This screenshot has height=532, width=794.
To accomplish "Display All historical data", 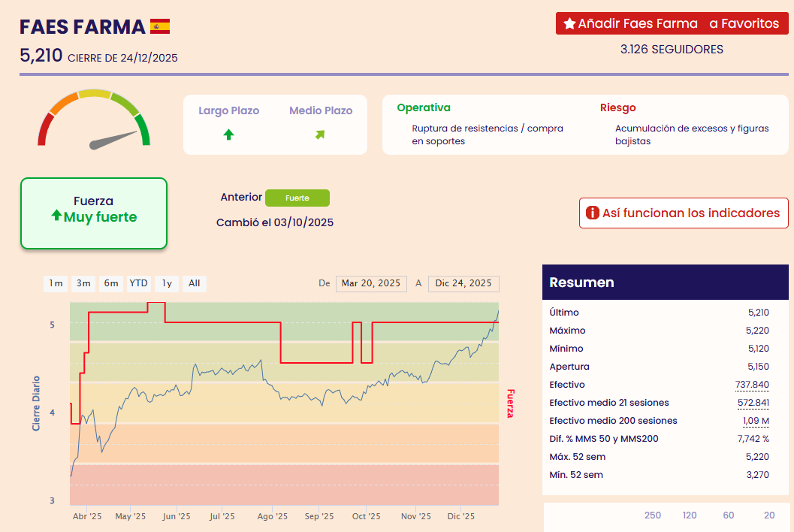I will [194, 283].
